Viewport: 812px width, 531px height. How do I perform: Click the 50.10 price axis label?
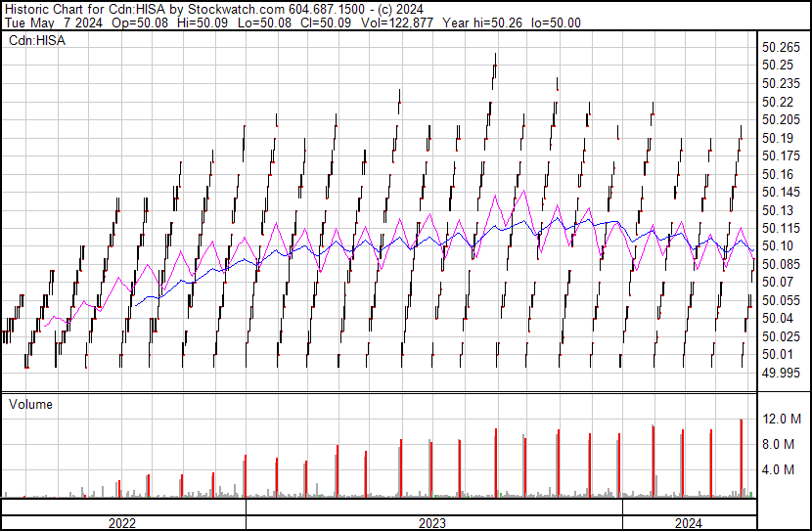pos(778,245)
